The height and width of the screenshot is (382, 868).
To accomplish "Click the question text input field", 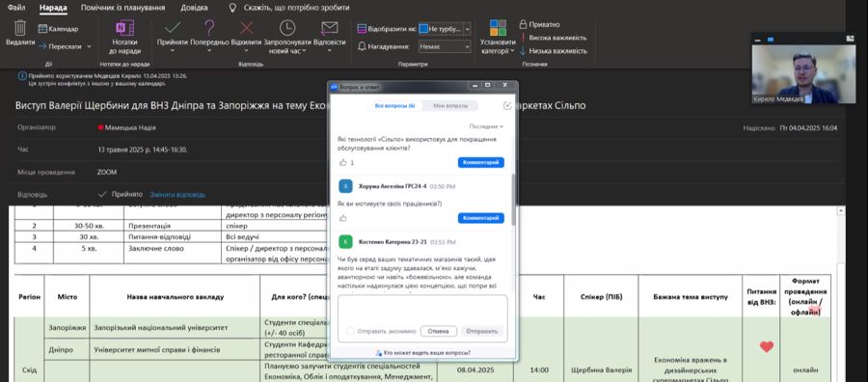I will pyautogui.click(x=422, y=309).
